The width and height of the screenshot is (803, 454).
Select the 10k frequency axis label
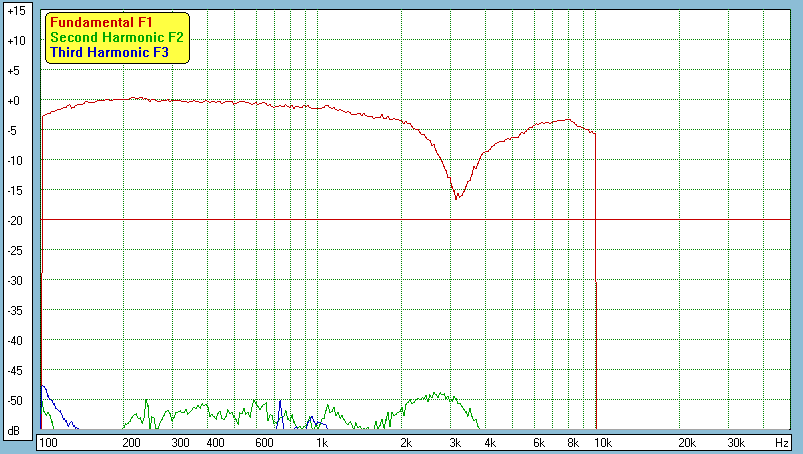[604, 442]
